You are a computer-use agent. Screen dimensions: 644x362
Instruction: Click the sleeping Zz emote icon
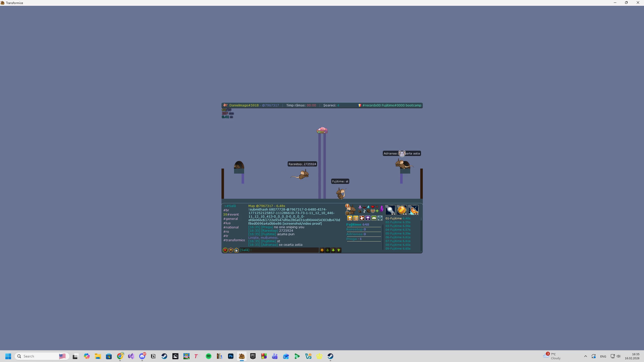pyautogui.click(x=364, y=211)
